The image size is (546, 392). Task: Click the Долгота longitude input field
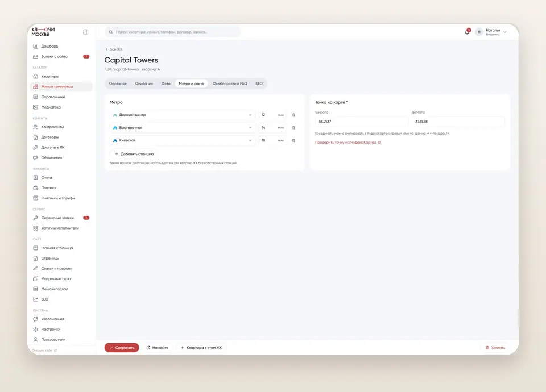pyautogui.click(x=458, y=122)
